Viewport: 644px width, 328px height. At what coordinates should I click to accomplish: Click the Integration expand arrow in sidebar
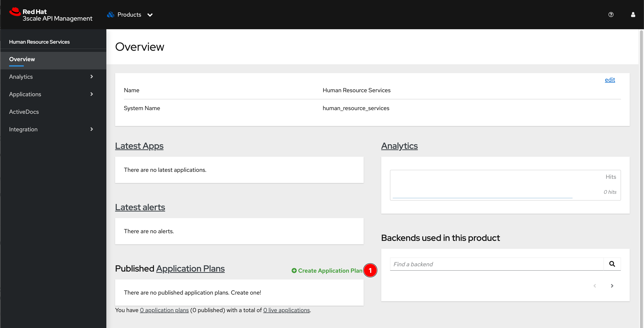pyautogui.click(x=91, y=129)
